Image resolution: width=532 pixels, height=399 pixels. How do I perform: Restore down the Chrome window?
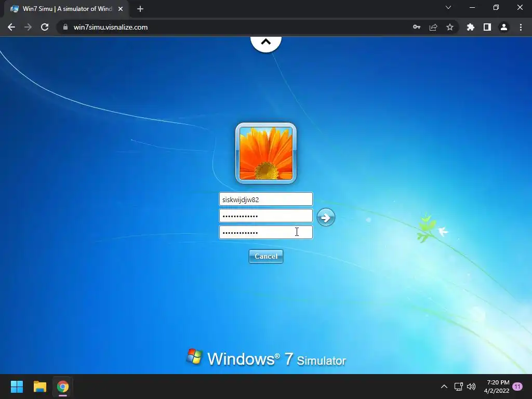(x=496, y=7)
